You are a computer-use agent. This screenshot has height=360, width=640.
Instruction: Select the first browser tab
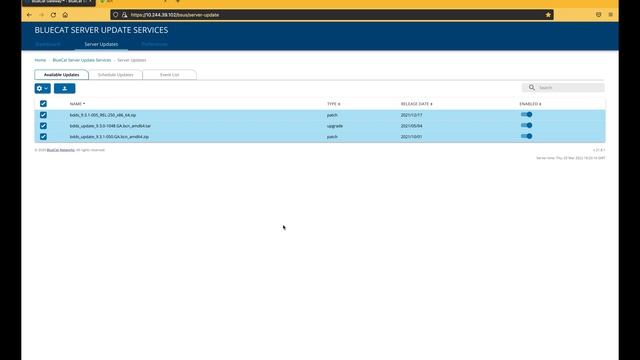point(59,2)
